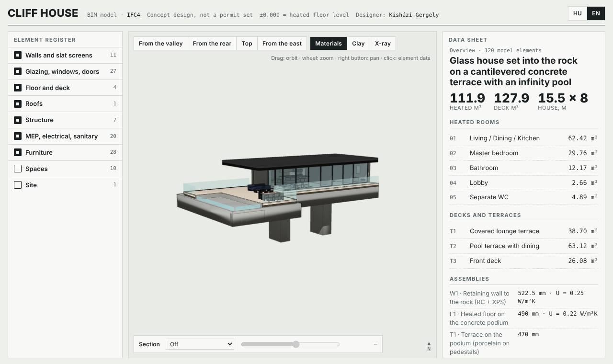Viewport: 613px width, 364px height.
Task: Select Covered lounge terrace row
Action: click(523, 231)
